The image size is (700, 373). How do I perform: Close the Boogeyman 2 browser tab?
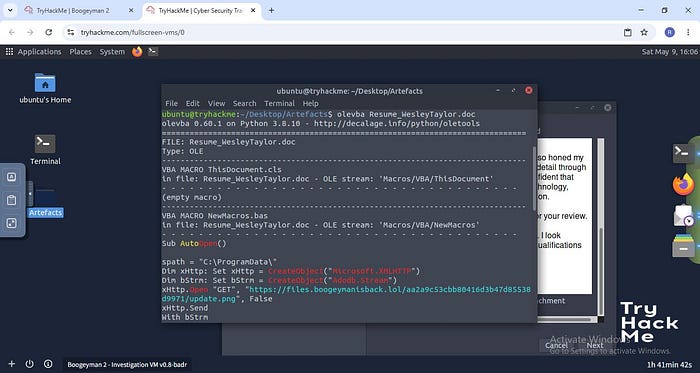click(x=131, y=10)
